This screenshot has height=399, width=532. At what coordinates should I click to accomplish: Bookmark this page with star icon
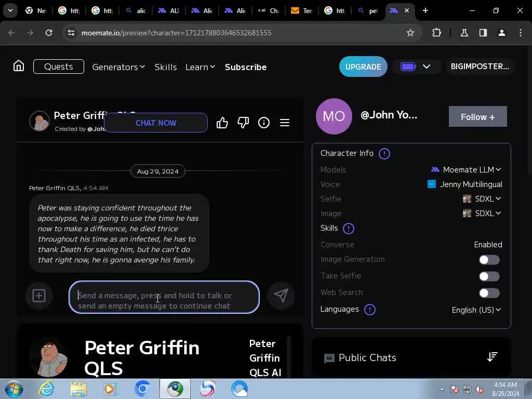coord(410,33)
